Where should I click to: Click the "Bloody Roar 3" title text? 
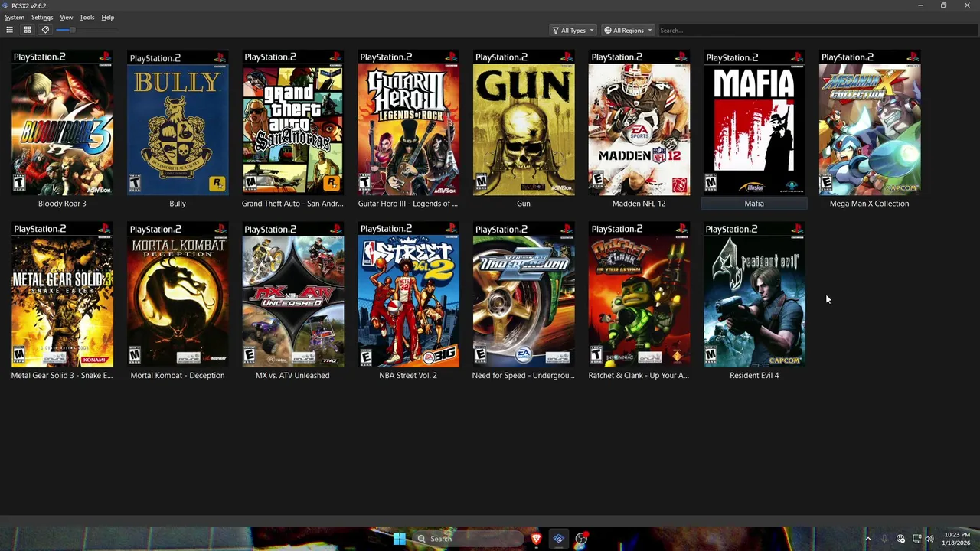click(62, 204)
